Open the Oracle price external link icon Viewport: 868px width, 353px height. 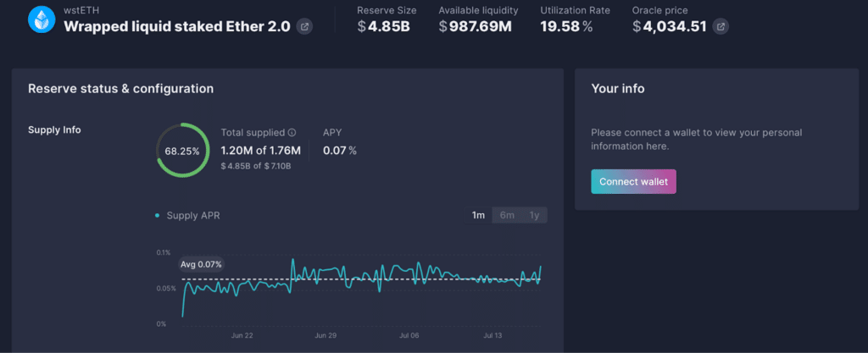[721, 26]
